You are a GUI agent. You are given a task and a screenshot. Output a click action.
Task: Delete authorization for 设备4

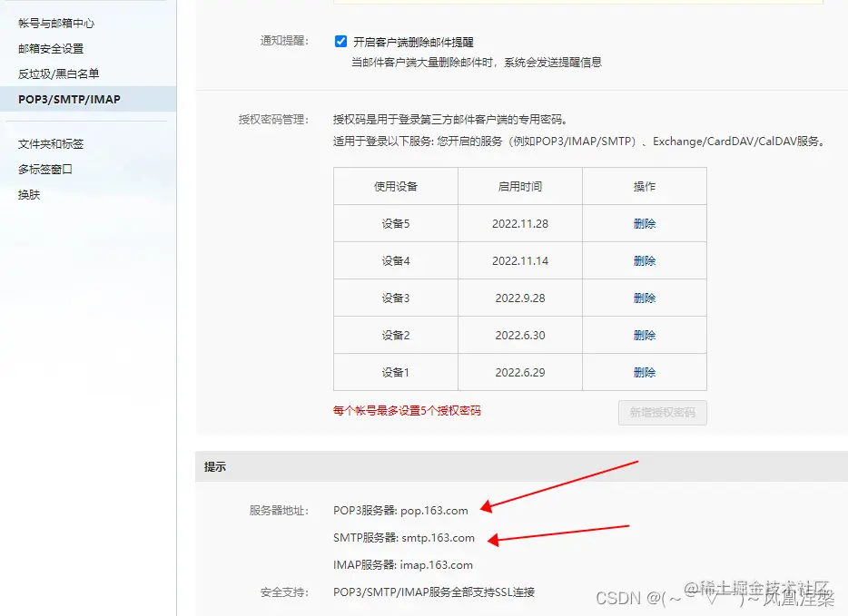pyautogui.click(x=645, y=260)
